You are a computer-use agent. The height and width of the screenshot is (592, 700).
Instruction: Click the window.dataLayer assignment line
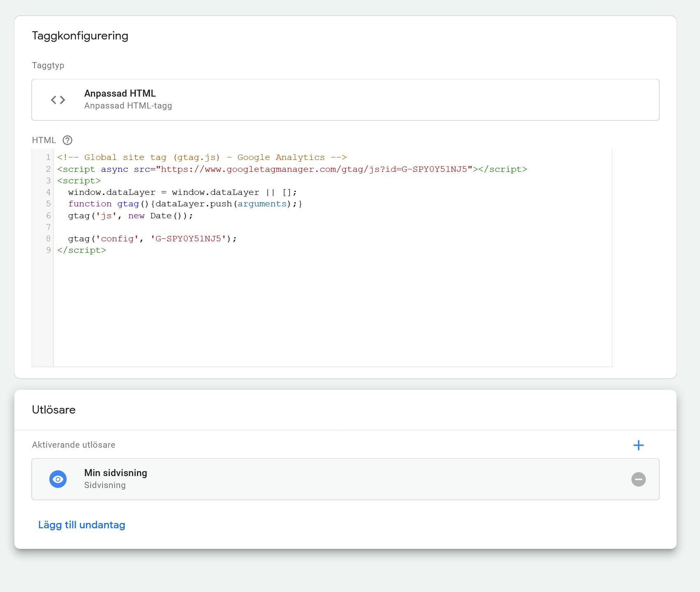183,192
